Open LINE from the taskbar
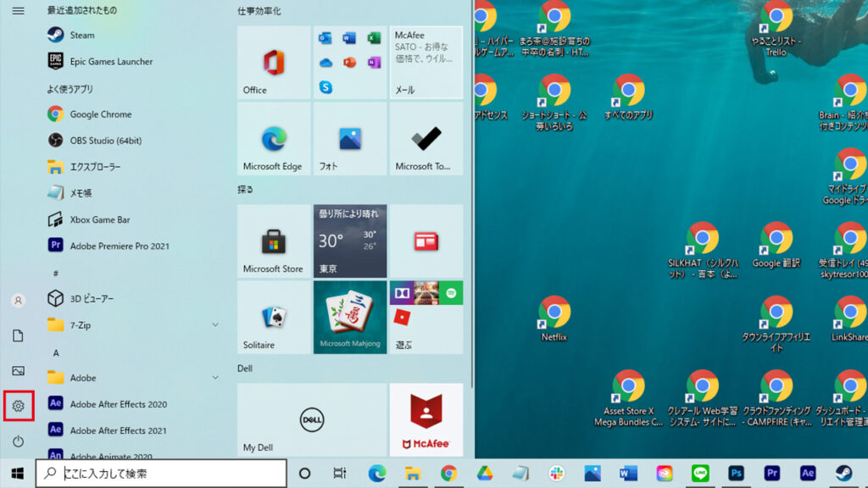The height and width of the screenshot is (488, 868). (x=700, y=474)
